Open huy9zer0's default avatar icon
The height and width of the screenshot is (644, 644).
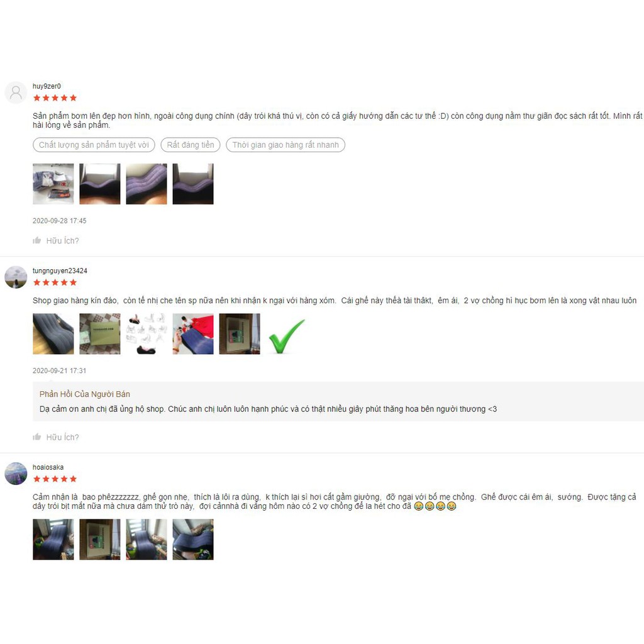(x=16, y=92)
